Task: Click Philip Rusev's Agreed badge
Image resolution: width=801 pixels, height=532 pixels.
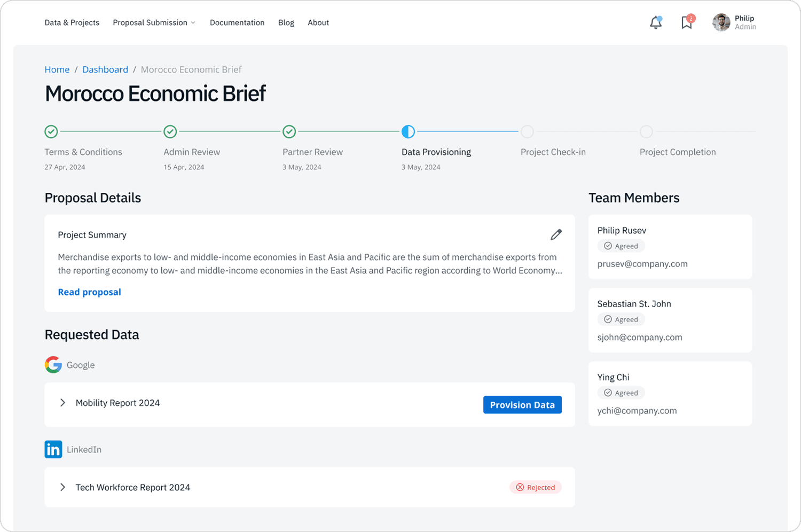Action: tap(621, 246)
